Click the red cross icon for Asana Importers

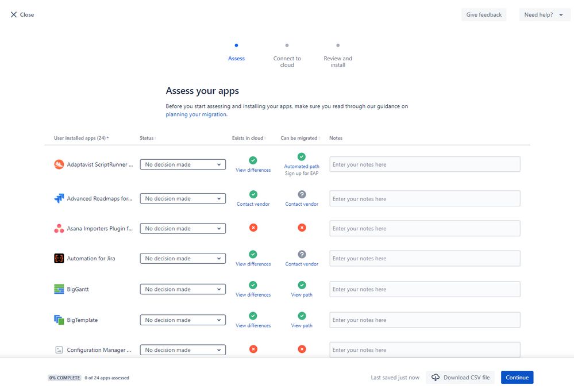(253, 228)
